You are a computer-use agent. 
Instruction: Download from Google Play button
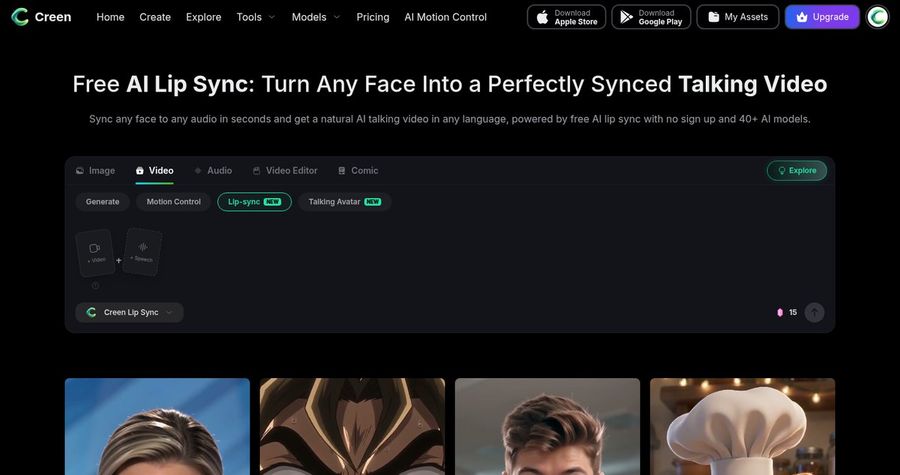pos(651,17)
